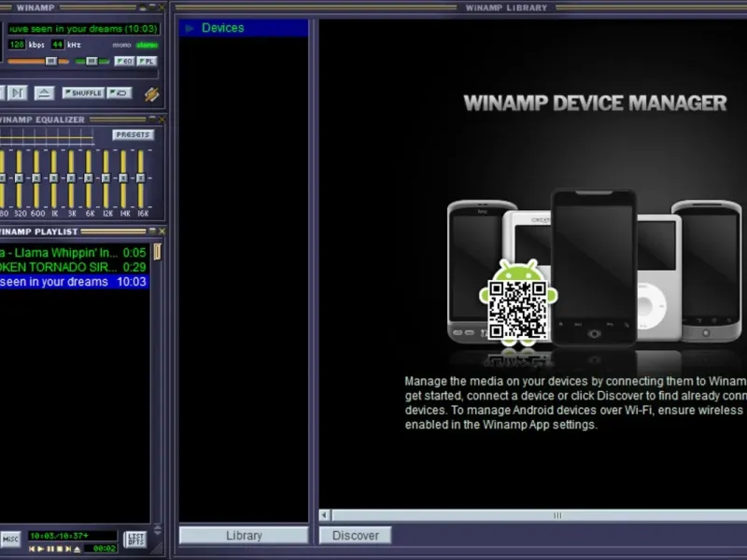Click the 12K equalizer band slider
Viewport: 747px width, 560px height.
click(x=106, y=178)
